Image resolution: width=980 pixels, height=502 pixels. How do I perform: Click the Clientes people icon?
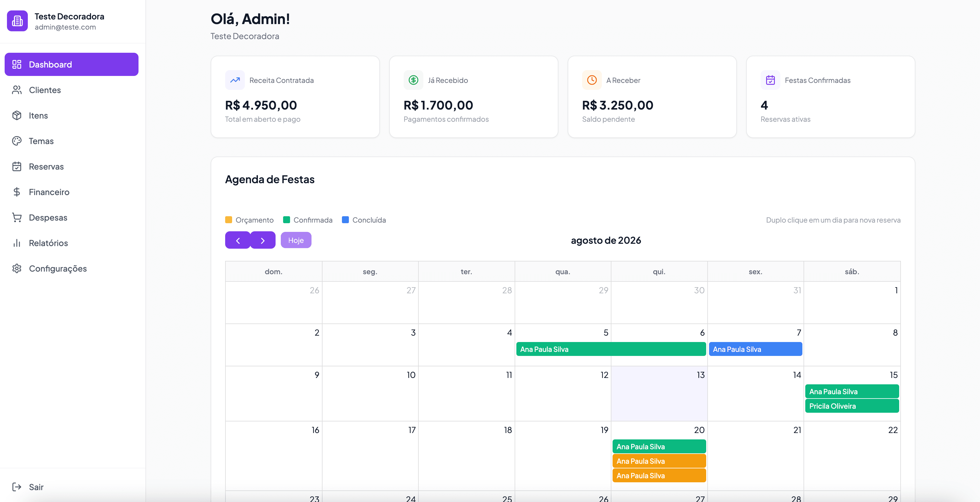(x=17, y=90)
